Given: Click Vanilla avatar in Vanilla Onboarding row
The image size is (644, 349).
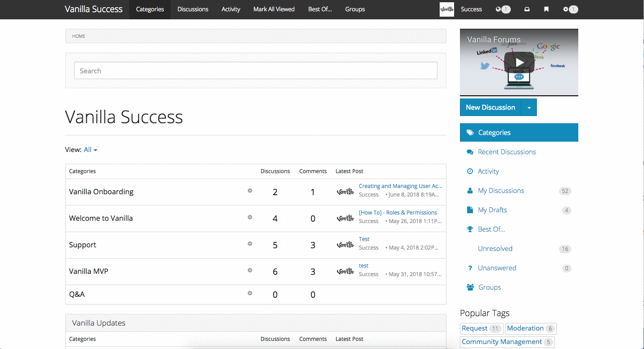Looking at the screenshot, I should point(345,192).
